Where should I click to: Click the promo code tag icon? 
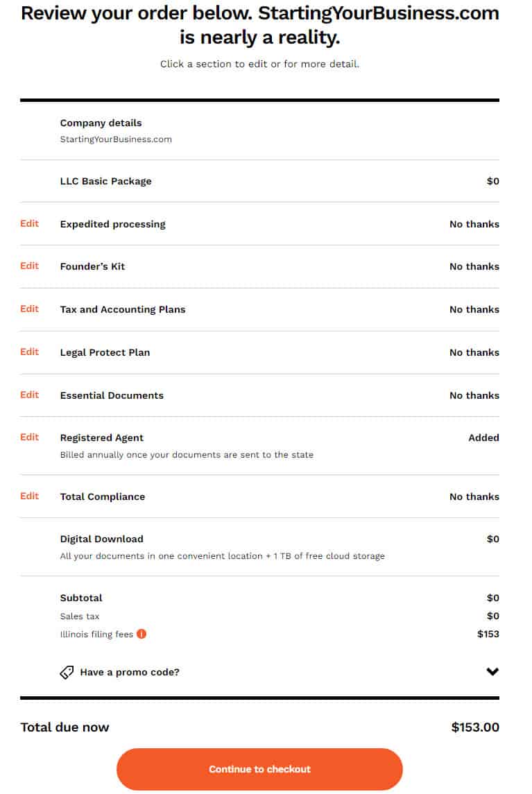pyautogui.click(x=66, y=671)
